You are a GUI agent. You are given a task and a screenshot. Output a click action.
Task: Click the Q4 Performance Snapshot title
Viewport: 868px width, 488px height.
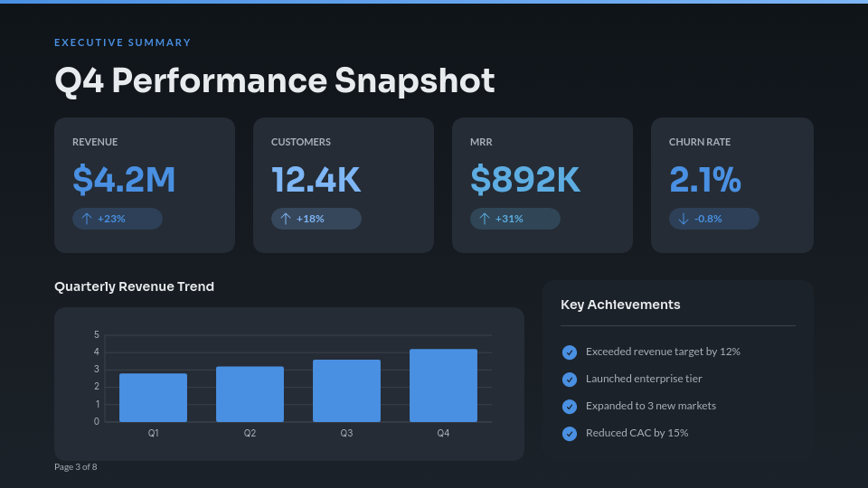(x=275, y=80)
